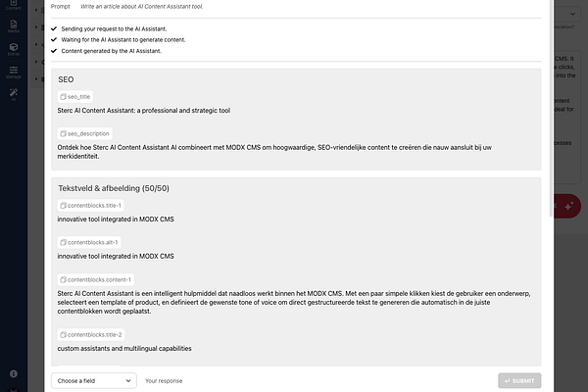The image size is (588, 392).
Task: Click the Your response input field
Action: coord(318,381)
